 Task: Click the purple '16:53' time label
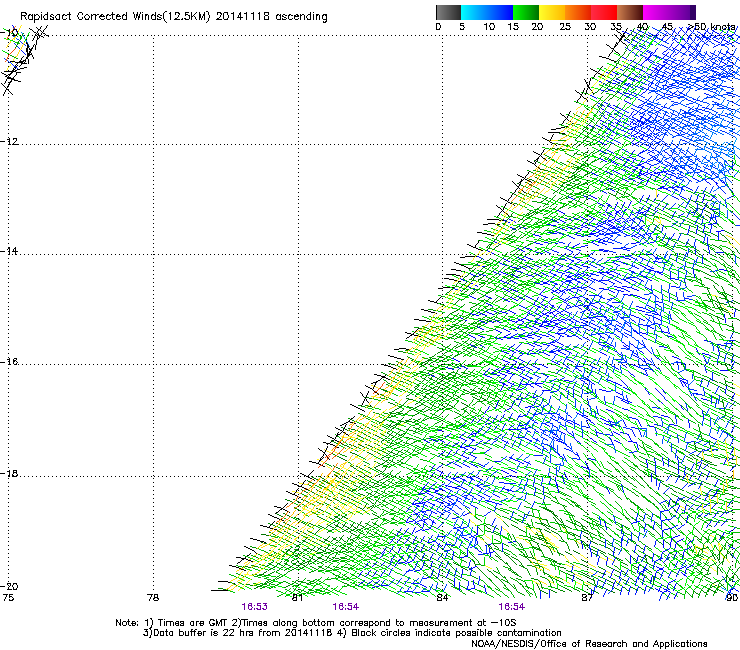pyautogui.click(x=254, y=607)
